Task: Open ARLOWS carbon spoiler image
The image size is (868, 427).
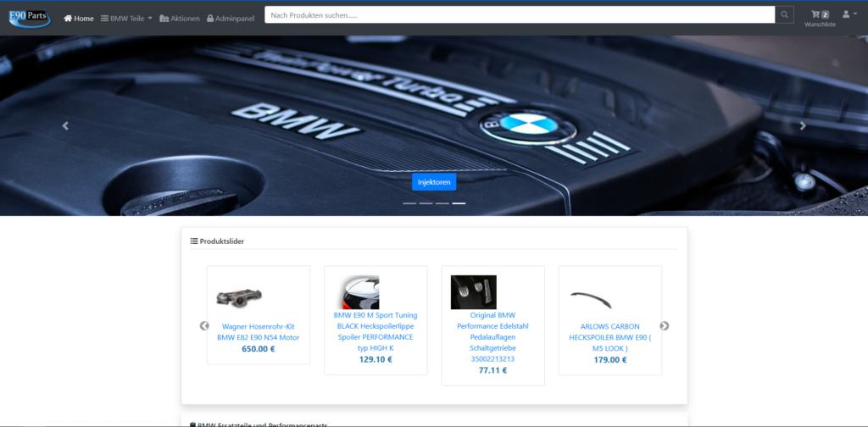Action: point(591,299)
